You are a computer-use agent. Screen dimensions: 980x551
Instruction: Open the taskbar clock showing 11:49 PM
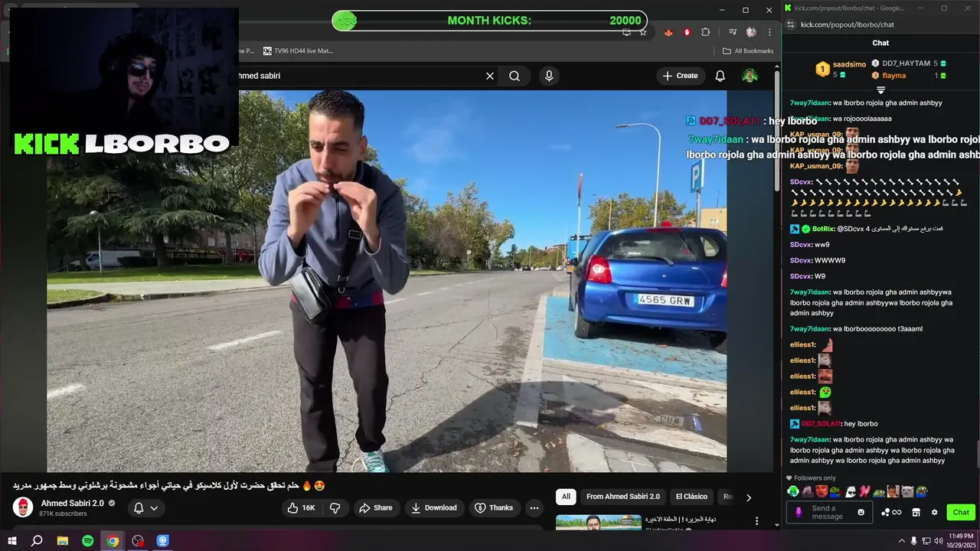click(960, 541)
